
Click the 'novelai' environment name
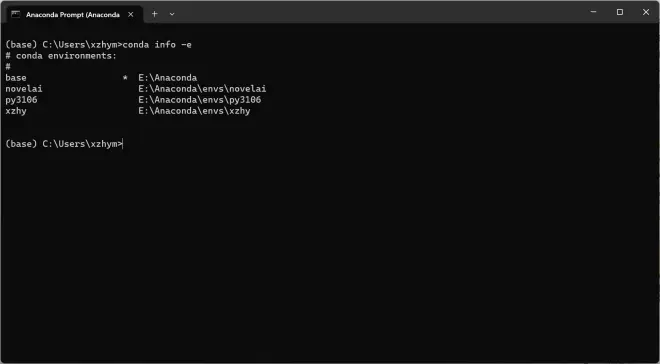click(x=24, y=89)
